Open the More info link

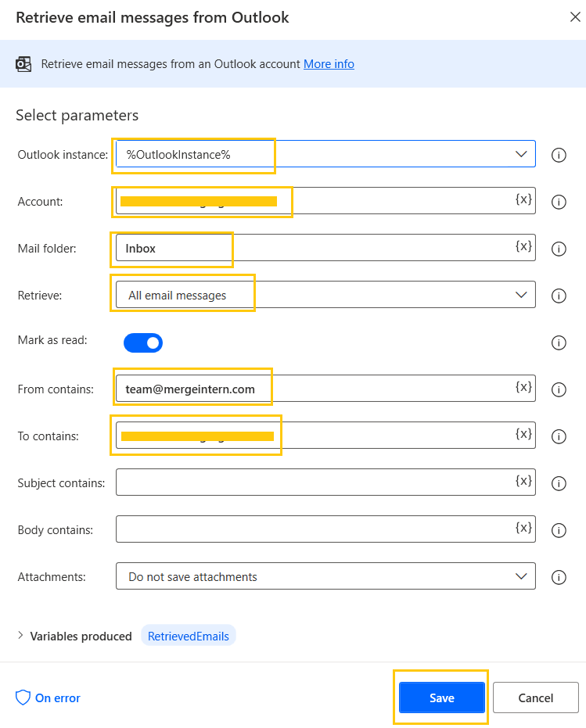pyautogui.click(x=329, y=63)
